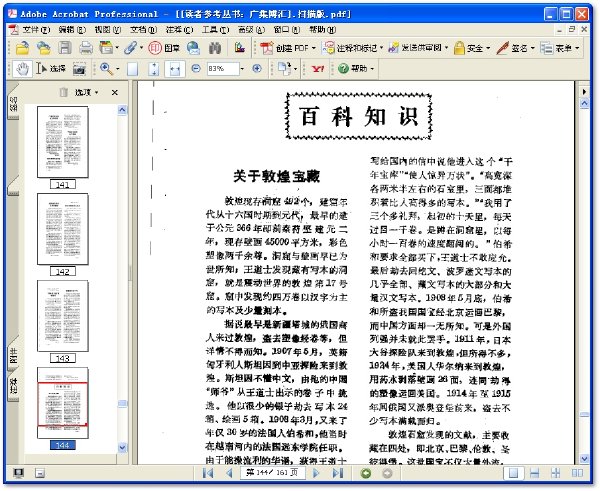Open the 高级 menu

[251, 29]
